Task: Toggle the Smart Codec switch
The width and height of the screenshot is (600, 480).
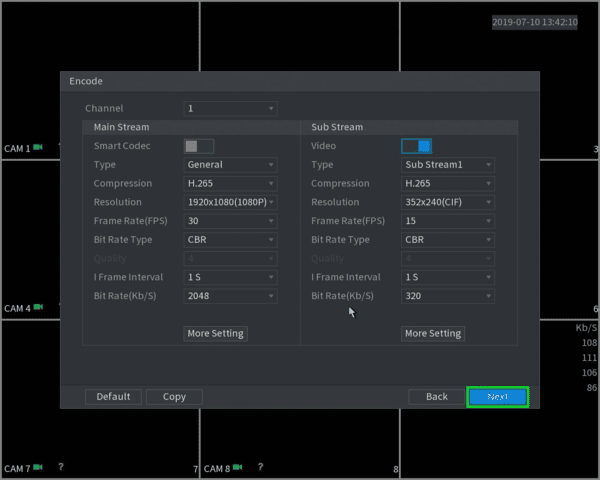Action: 199,146
